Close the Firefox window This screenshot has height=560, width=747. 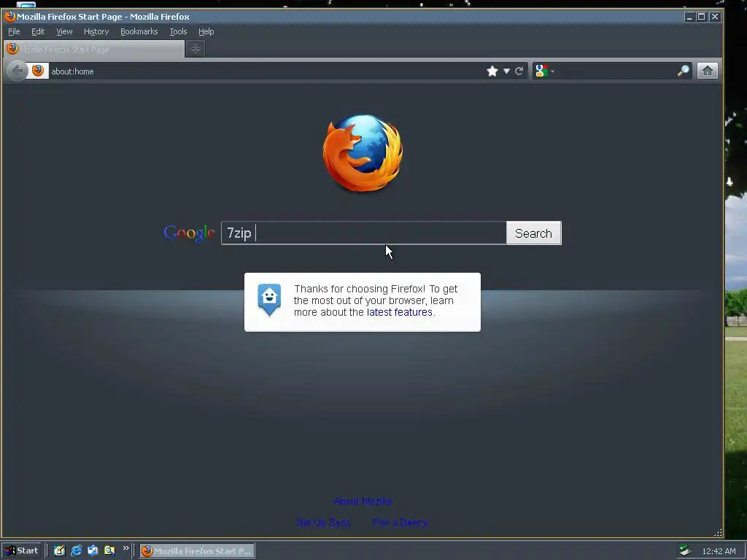tap(715, 17)
